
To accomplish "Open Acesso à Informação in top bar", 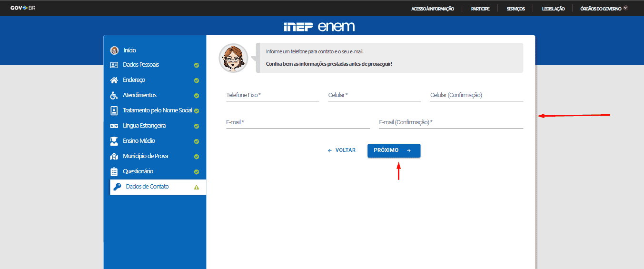I will tap(432, 9).
